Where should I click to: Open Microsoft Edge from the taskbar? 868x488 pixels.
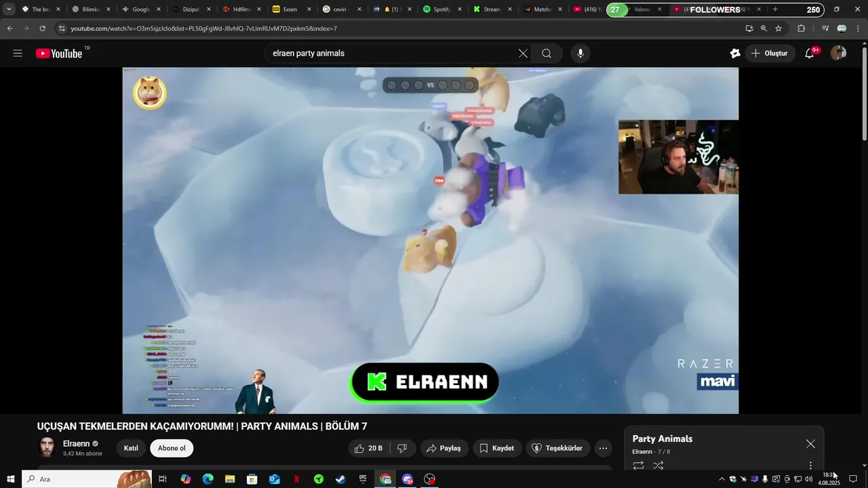pyautogui.click(x=208, y=479)
